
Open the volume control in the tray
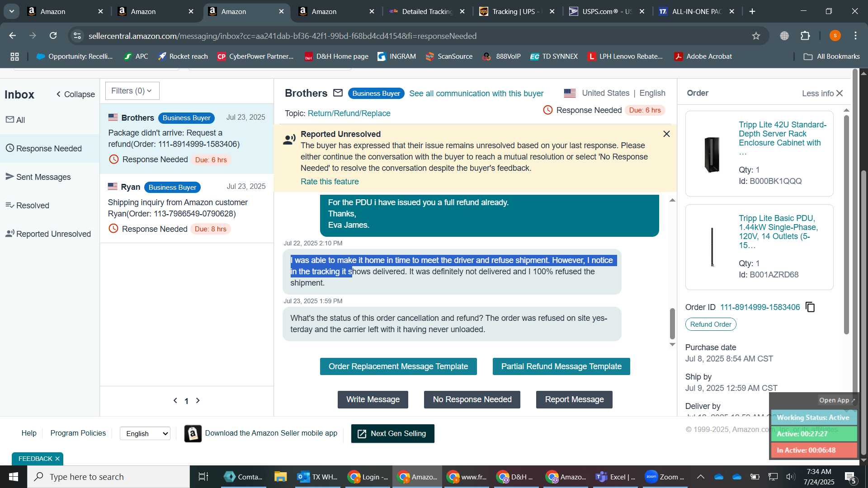coord(790,477)
